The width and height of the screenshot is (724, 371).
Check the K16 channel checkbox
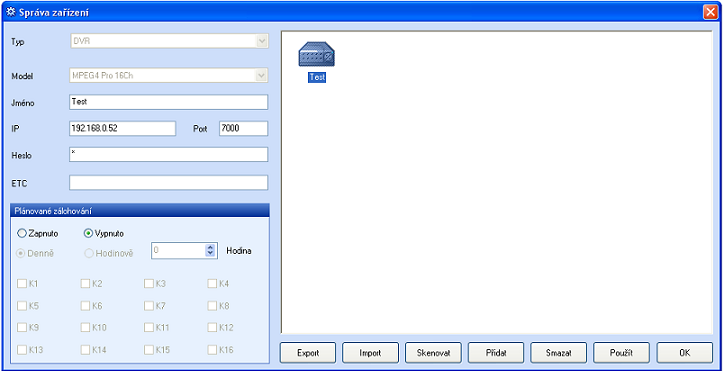[x=212, y=350]
